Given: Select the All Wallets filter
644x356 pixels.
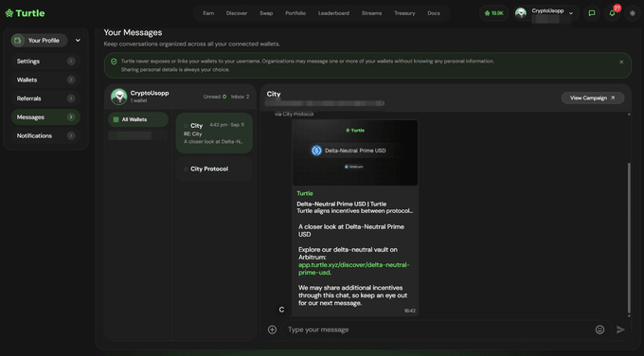Looking at the screenshot, I should pos(138,119).
